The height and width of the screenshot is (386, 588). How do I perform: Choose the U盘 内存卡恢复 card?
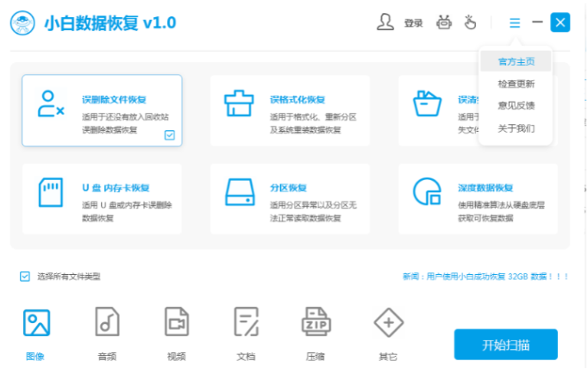pyautogui.click(x=102, y=199)
